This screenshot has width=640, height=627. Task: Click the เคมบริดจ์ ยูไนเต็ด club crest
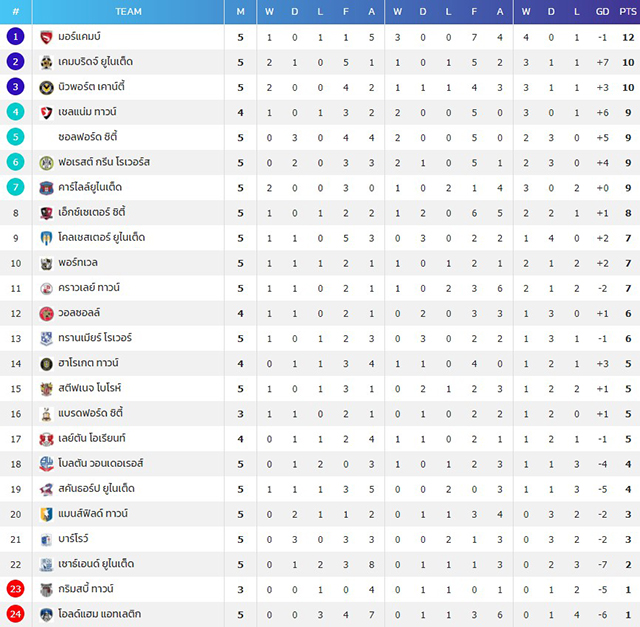click(46, 62)
